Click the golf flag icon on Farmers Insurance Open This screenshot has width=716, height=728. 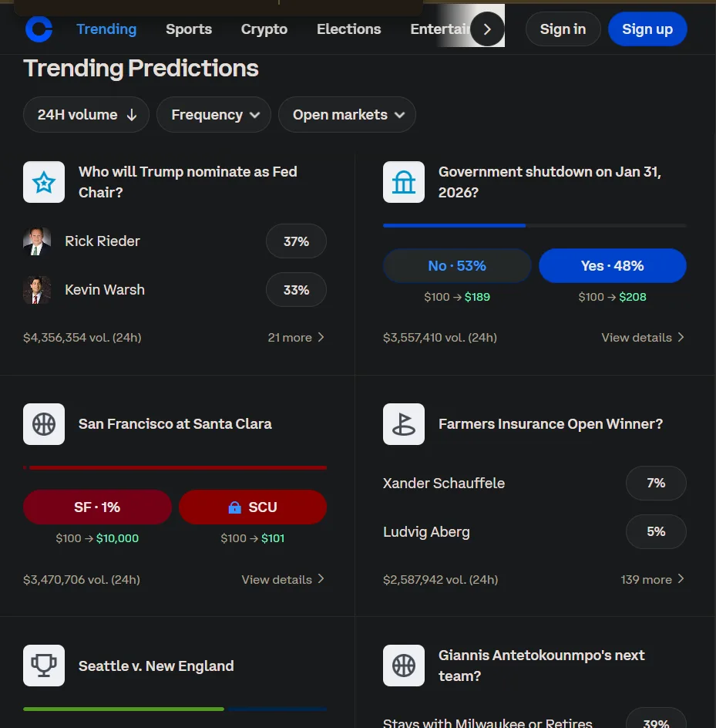coord(403,424)
